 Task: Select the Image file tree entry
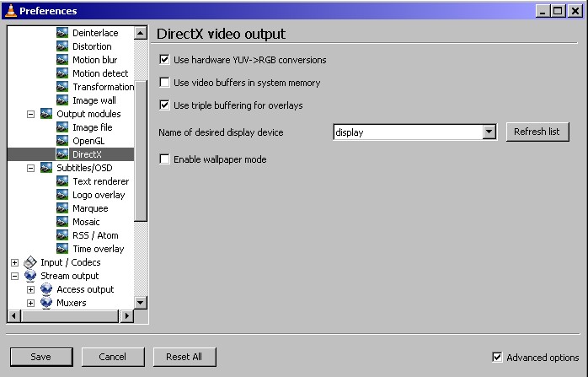93,127
